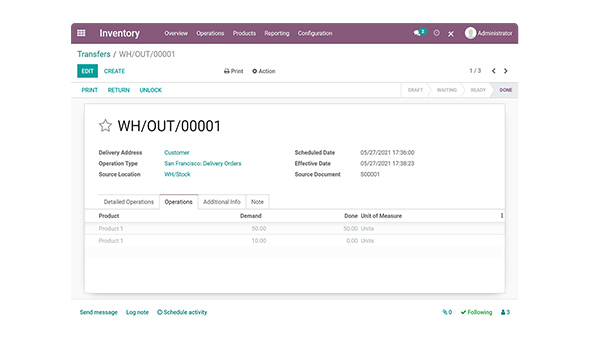Click the X debug icon in navbar

click(x=451, y=34)
